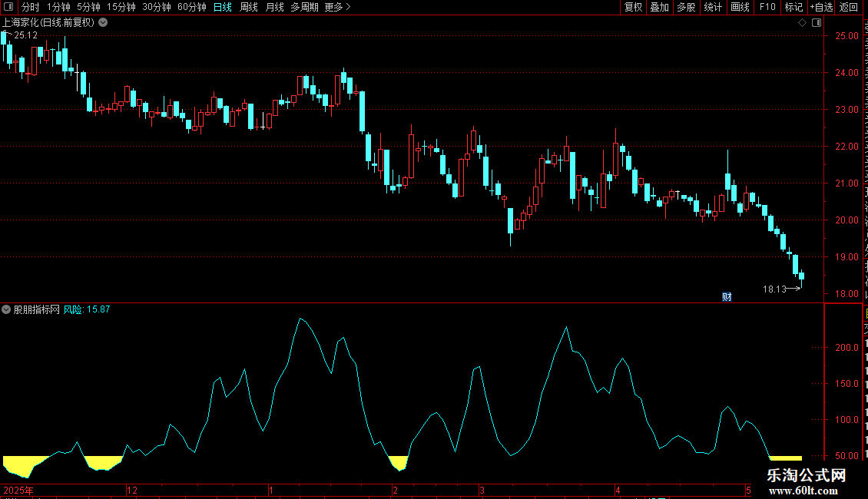Open the 统计 statistics tool
This screenshot has height=499, width=868.
pyautogui.click(x=713, y=7)
